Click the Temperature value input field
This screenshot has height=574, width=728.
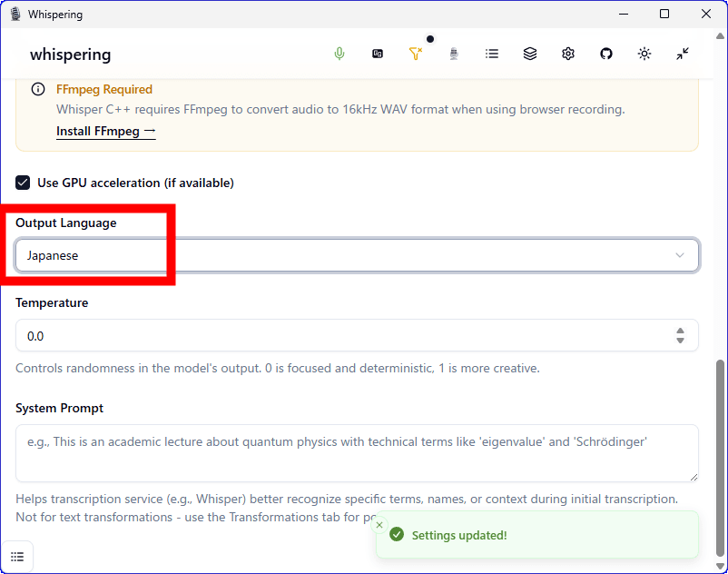pyautogui.click(x=345, y=336)
